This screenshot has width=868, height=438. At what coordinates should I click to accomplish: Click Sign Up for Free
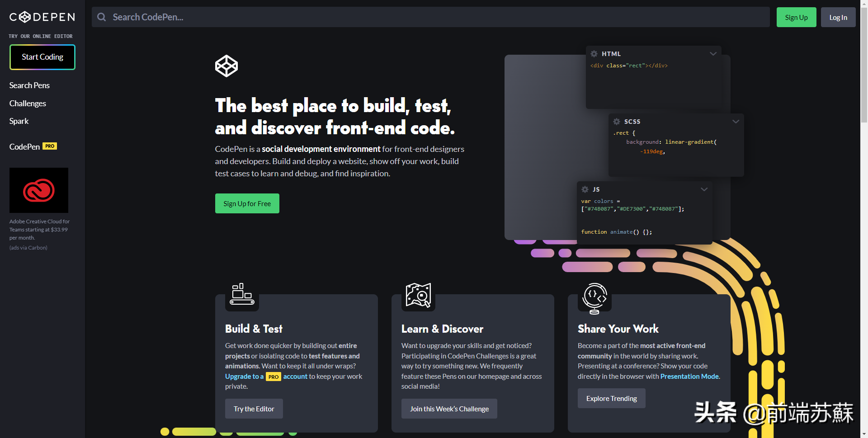247,203
